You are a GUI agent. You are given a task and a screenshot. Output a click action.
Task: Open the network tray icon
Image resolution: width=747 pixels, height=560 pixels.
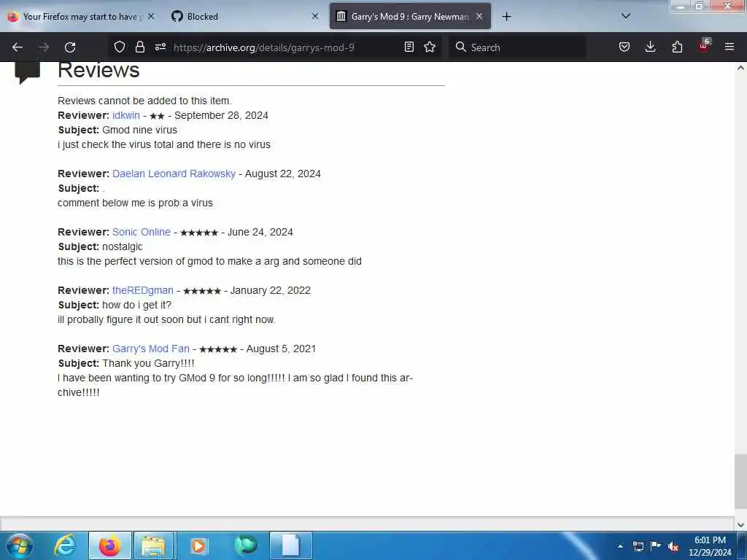[x=638, y=546]
